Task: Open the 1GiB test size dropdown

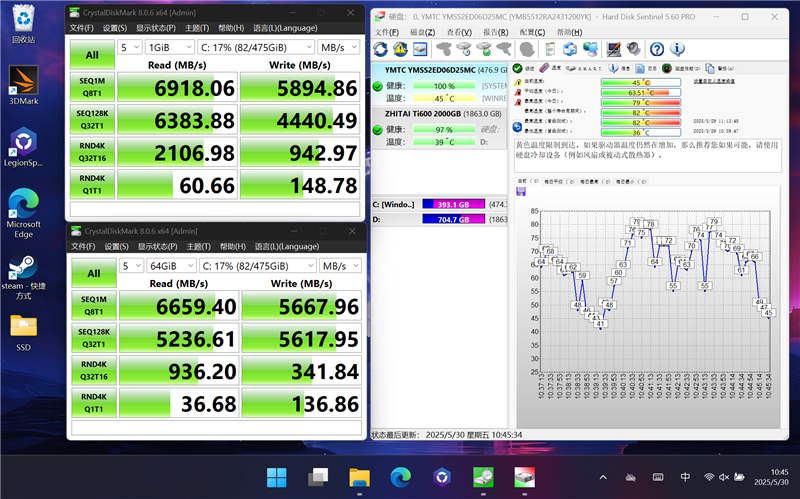Action: click(x=169, y=47)
